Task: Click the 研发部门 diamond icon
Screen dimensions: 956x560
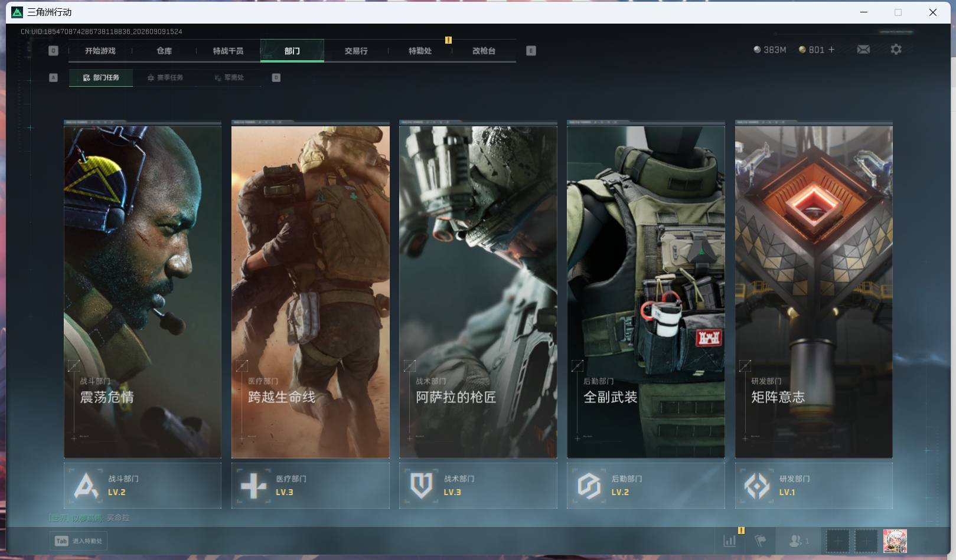Action: (757, 486)
